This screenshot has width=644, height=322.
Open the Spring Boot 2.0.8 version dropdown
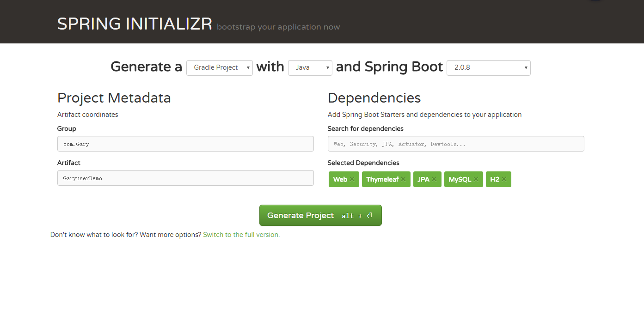(x=489, y=67)
